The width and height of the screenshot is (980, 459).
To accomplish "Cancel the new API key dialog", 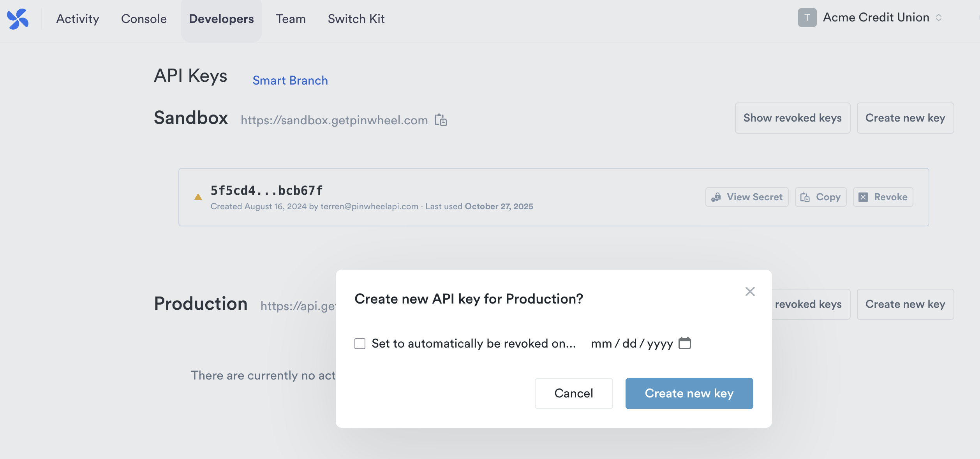I will (573, 393).
